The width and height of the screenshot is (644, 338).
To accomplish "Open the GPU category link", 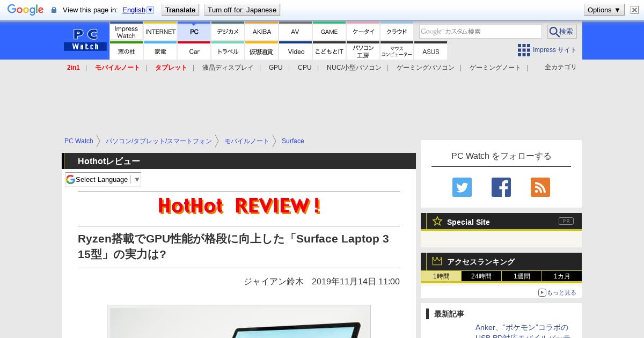I will pyautogui.click(x=275, y=68).
